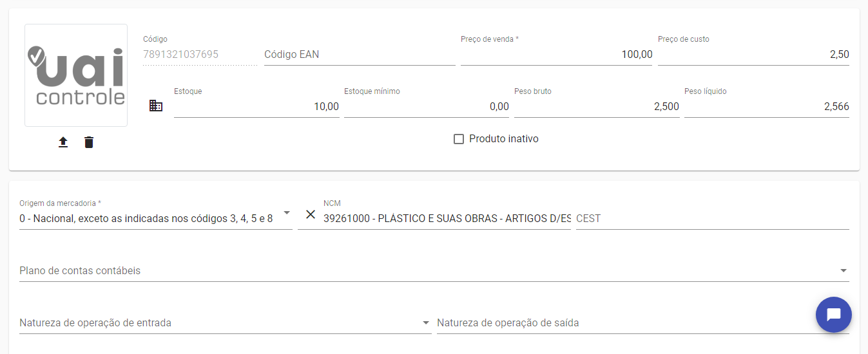Expand Origem da mercadoria dropdown

287,213
